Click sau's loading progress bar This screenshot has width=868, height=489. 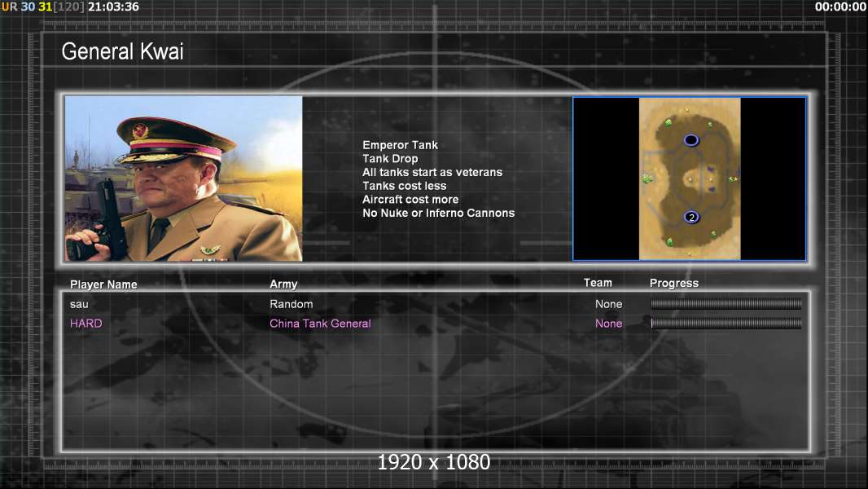point(726,303)
